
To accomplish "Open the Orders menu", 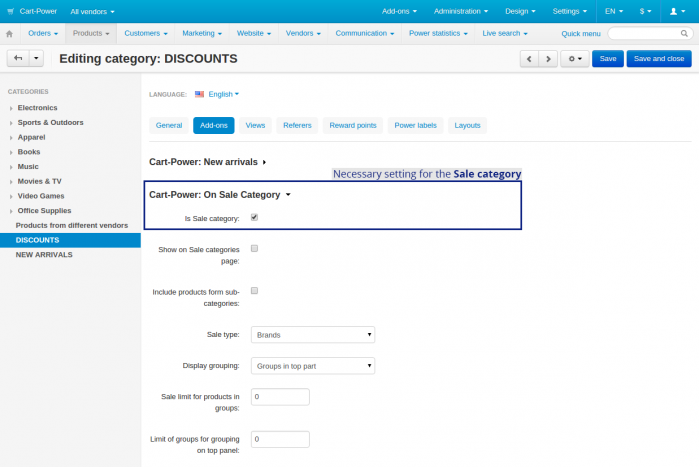I will click(43, 33).
